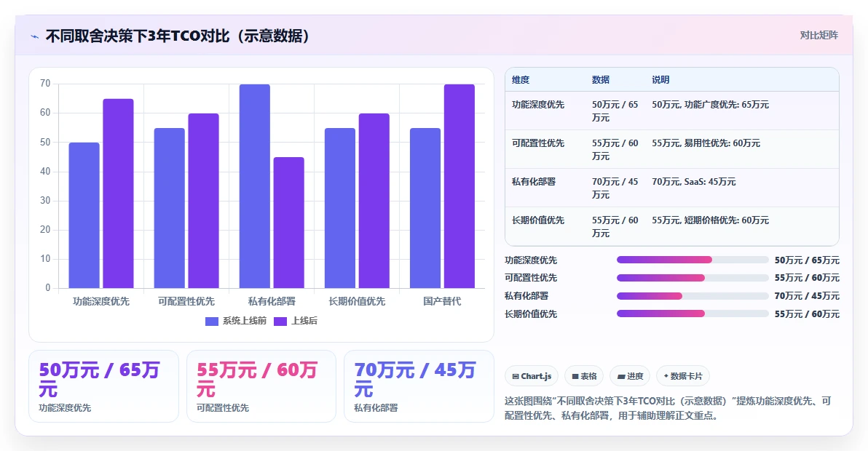Image resolution: width=868 pixels, height=451 pixels.
Task: Click the 长期价值优先 progress bar
Action: (693, 314)
